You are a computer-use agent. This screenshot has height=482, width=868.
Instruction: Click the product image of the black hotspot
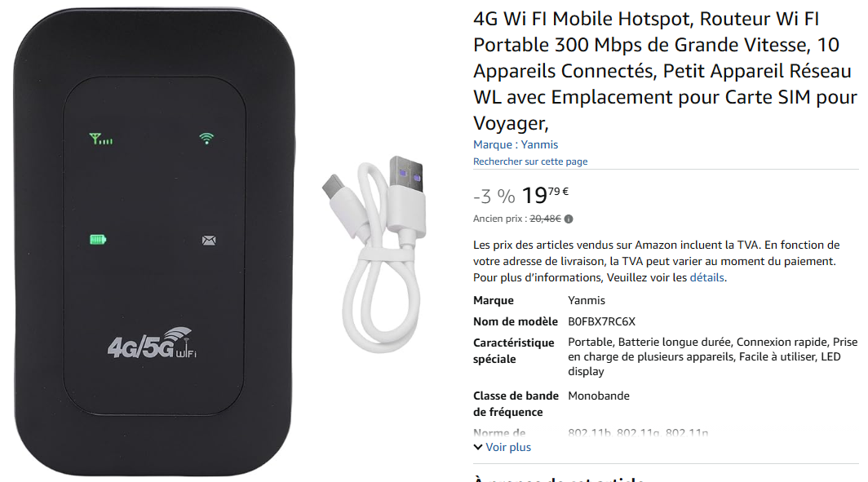click(154, 242)
